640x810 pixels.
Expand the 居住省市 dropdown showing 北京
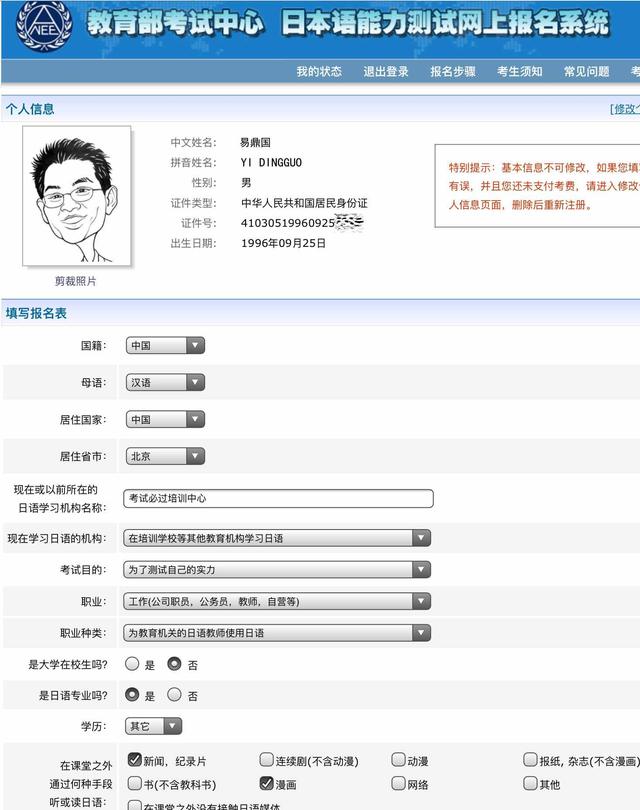pos(165,456)
